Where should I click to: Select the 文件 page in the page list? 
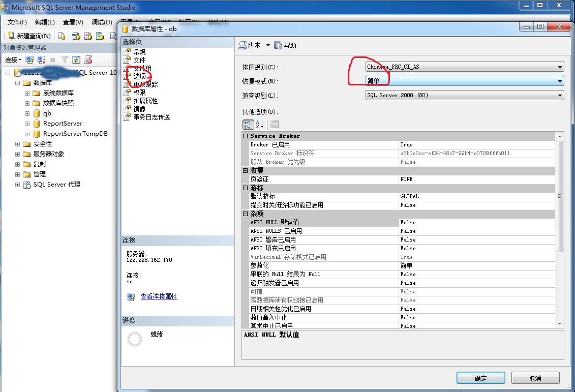[x=139, y=60]
